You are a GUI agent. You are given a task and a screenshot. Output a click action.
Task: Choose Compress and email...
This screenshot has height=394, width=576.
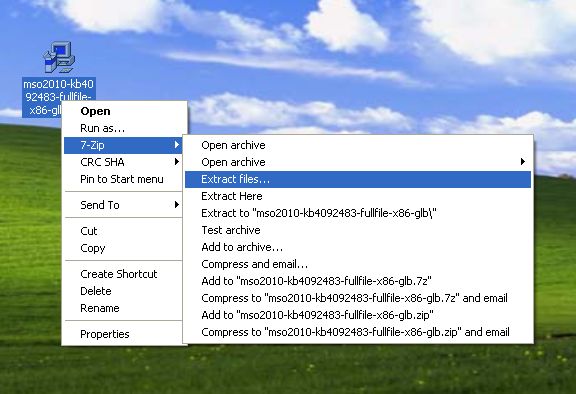(358, 264)
